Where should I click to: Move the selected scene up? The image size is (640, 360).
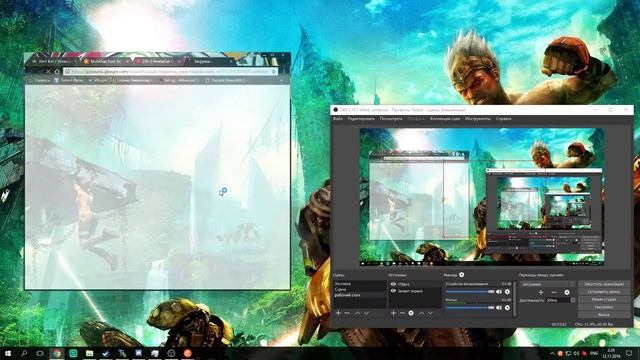[357, 313]
